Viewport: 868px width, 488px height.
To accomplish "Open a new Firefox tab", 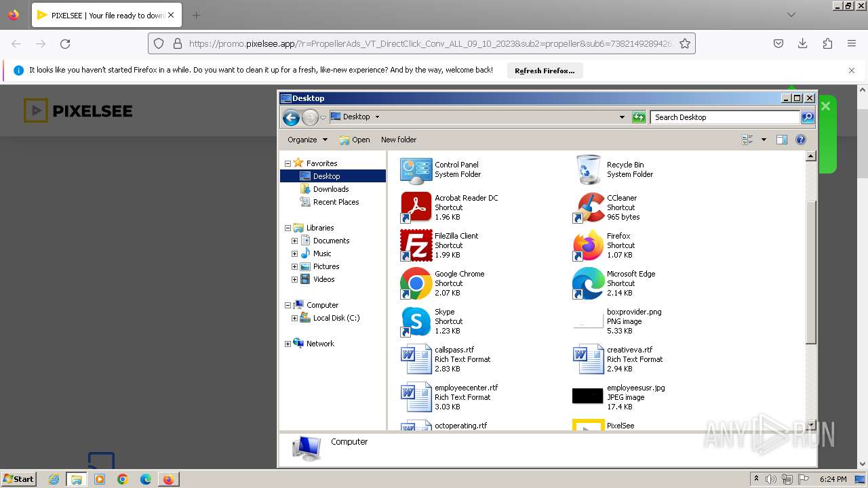I will tap(196, 15).
